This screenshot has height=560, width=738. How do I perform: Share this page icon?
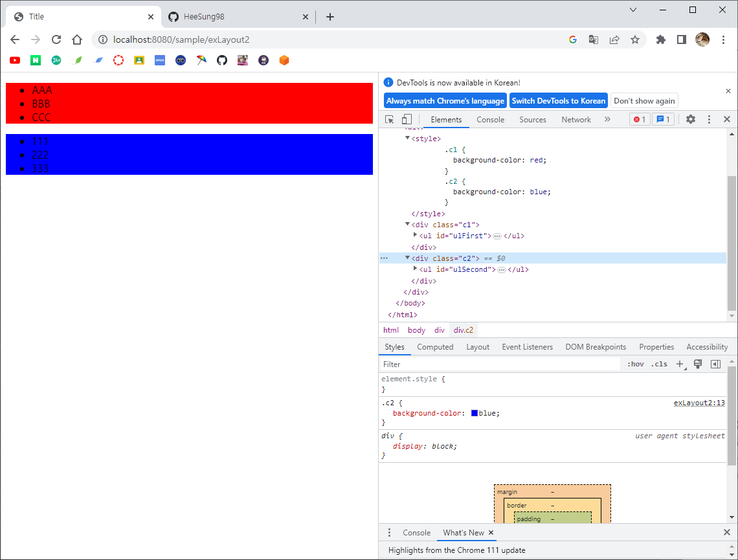(x=614, y=39)
